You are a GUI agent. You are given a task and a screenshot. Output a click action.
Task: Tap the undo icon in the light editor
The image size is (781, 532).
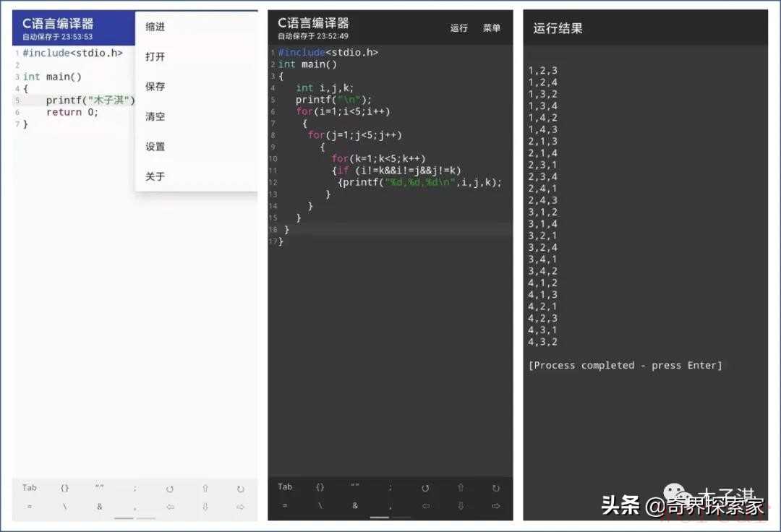(170, 489)
